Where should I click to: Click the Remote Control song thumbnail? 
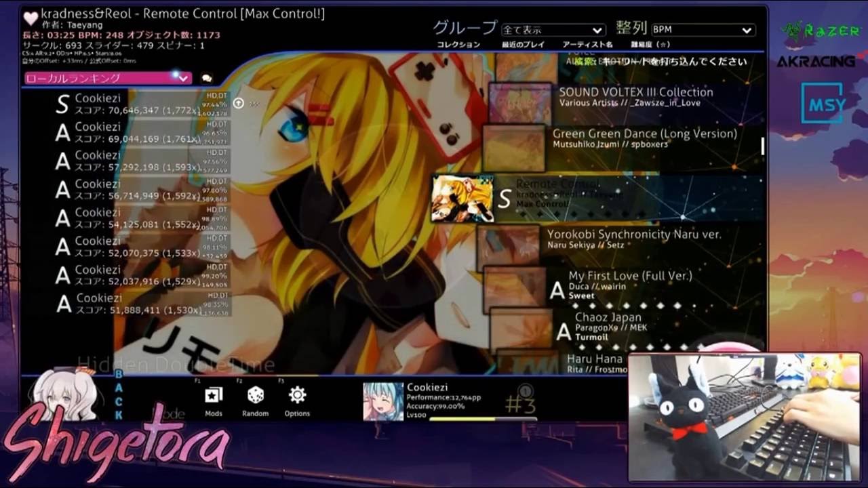(x=462, y=198)
